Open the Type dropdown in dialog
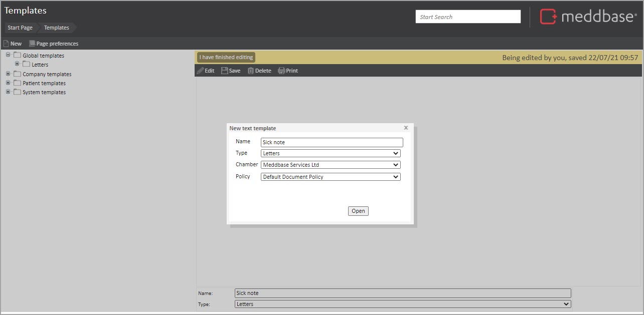This screenshot has height=315, width=644. tap(331, 153)
